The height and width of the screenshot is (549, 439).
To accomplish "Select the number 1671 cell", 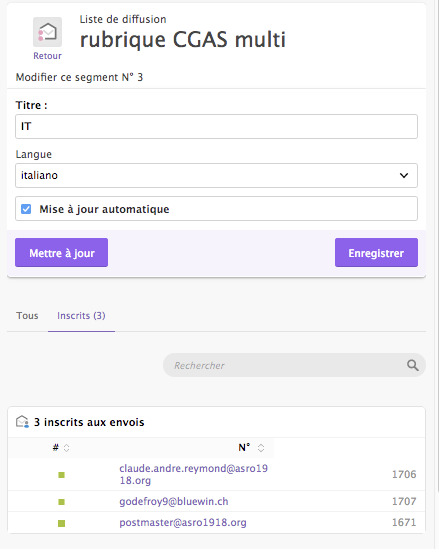I will click(x=404, y=522).
